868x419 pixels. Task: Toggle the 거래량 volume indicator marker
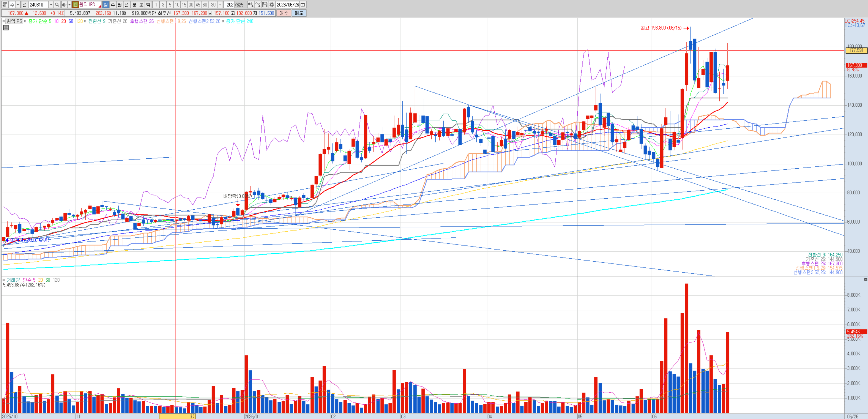click(x=4, y=280)
